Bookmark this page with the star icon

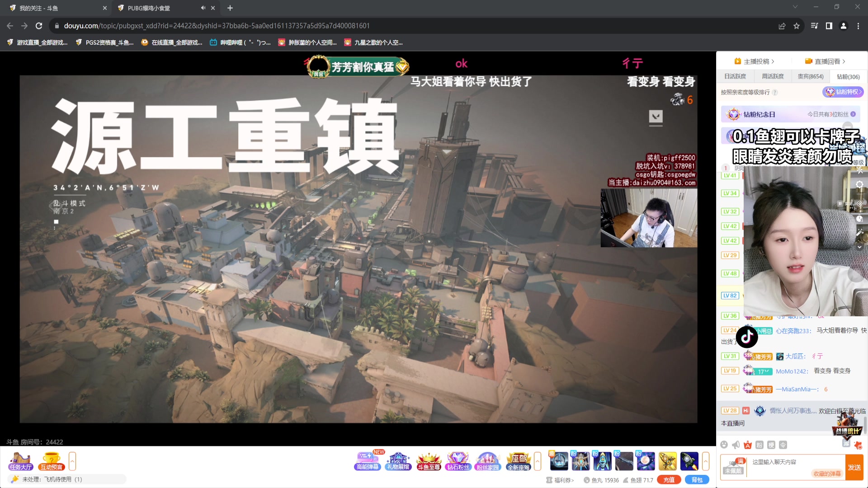[x=797, y=26]
